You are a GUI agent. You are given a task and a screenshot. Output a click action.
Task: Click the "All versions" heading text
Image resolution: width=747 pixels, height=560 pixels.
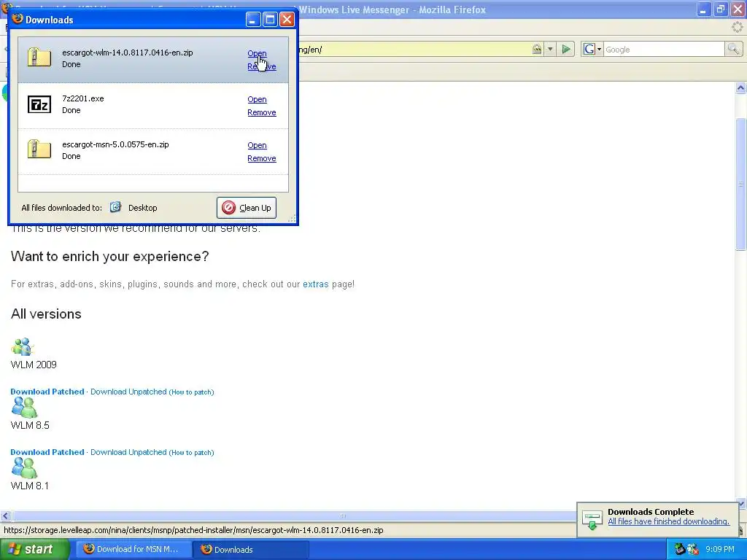(x=46, y=314)
